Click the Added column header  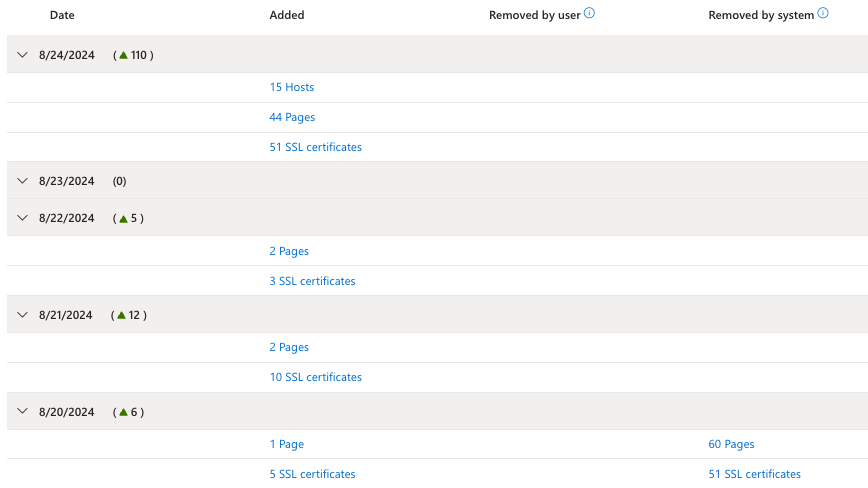(287, 15)
